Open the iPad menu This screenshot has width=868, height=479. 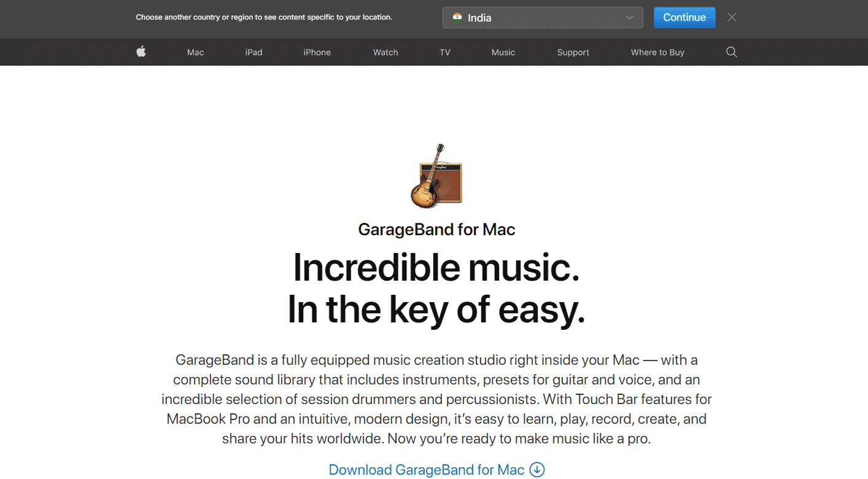coord(254,52)
